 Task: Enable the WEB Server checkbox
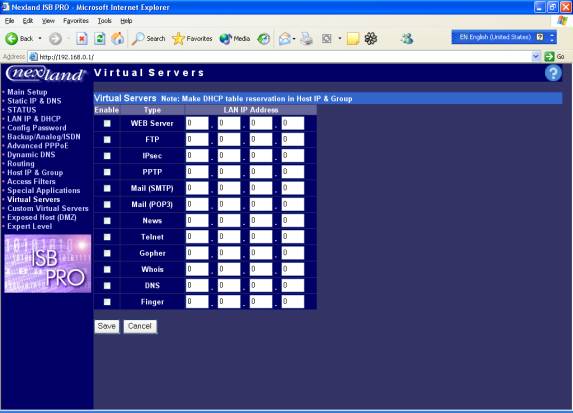pyautogui.click(x=107, y=124)
